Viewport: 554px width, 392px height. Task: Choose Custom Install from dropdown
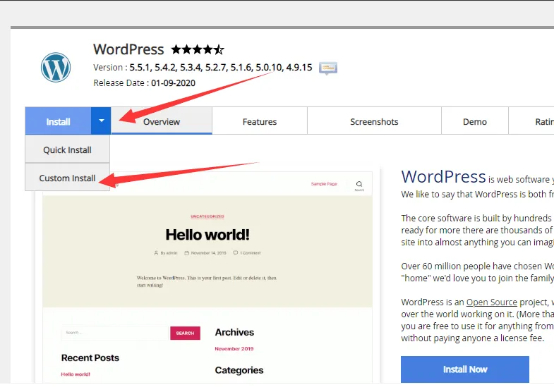[67, 178]
